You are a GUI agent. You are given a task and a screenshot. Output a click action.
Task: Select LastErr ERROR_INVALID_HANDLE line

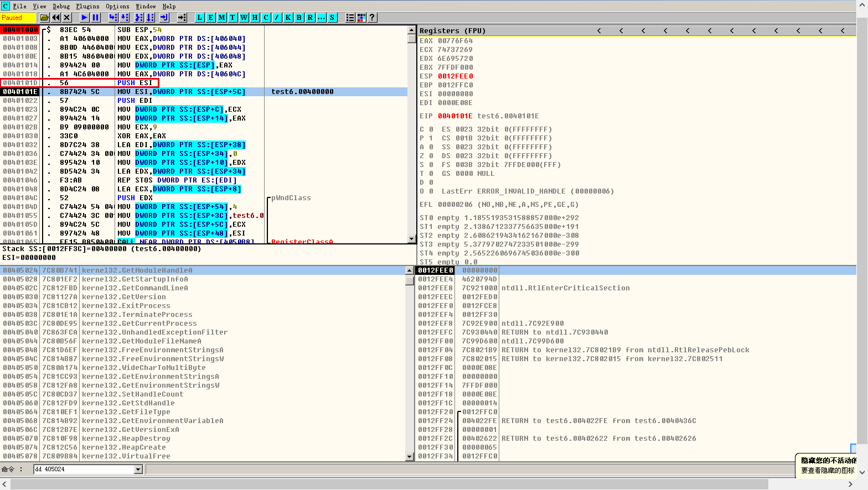click(528, 191)
